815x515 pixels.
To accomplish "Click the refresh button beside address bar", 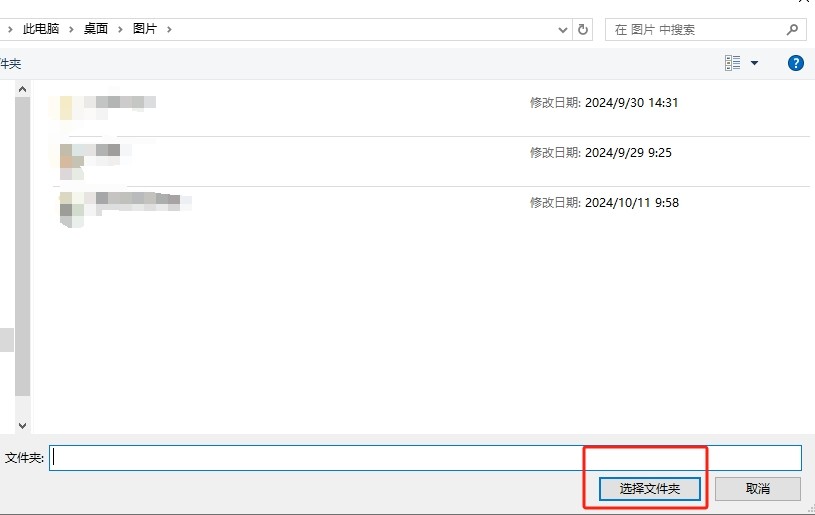I will pos(584,30).
